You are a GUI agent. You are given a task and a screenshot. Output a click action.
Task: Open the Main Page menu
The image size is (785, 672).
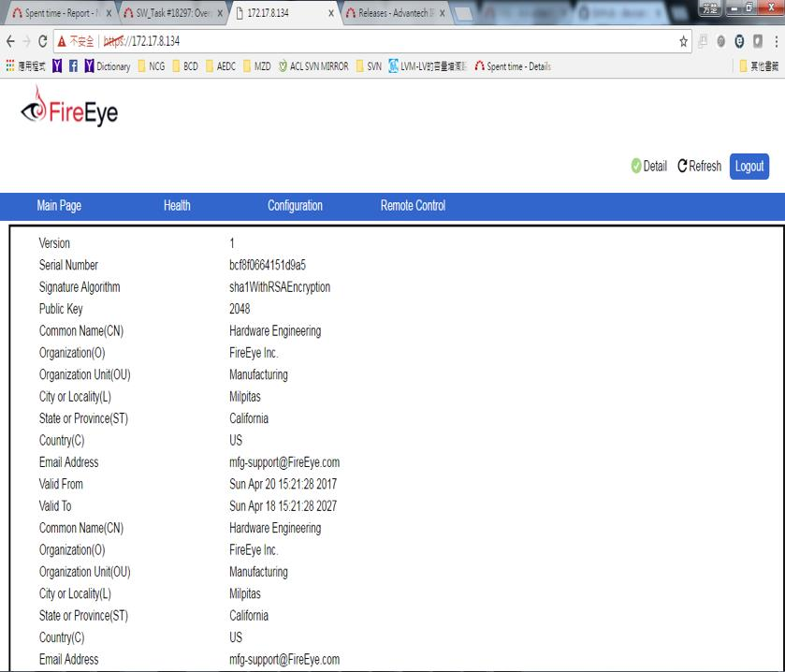tap(59, 205)
